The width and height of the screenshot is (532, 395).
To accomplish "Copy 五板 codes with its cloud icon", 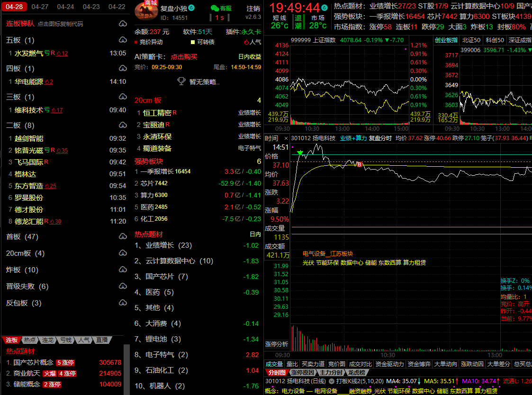I will 122,40.
